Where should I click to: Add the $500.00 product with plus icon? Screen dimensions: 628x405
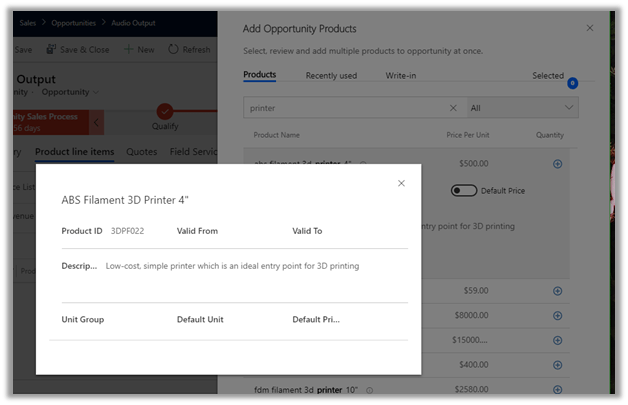(x=557, y=163)
